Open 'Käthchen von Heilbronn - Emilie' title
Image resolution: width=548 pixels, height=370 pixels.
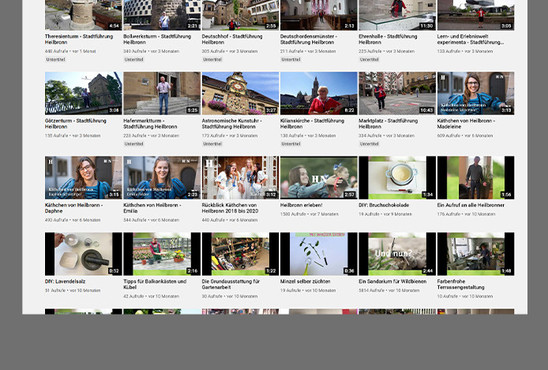[x=152, y=208]
